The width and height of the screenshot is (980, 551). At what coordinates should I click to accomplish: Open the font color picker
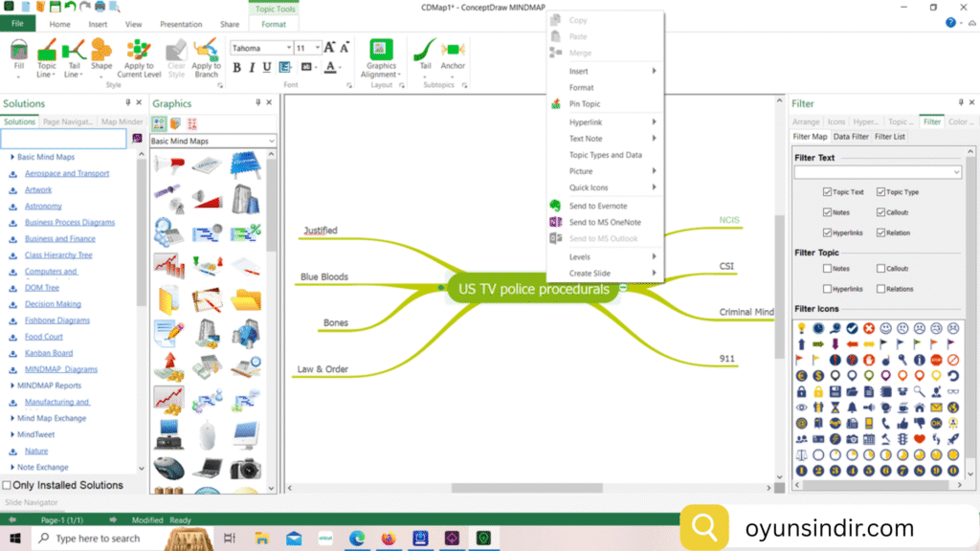pyautogui.click(x=329, y=66)
